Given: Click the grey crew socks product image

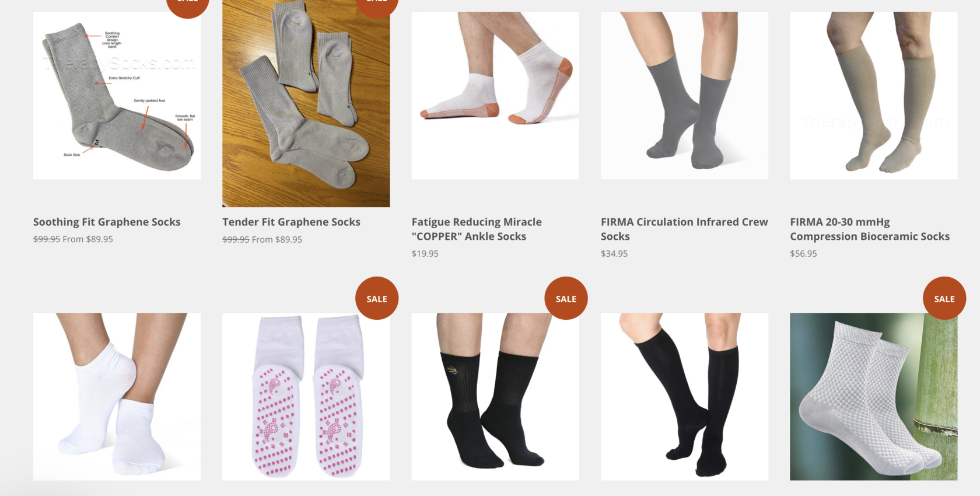Looking at the screenshot, I should [x=684, y=96].
